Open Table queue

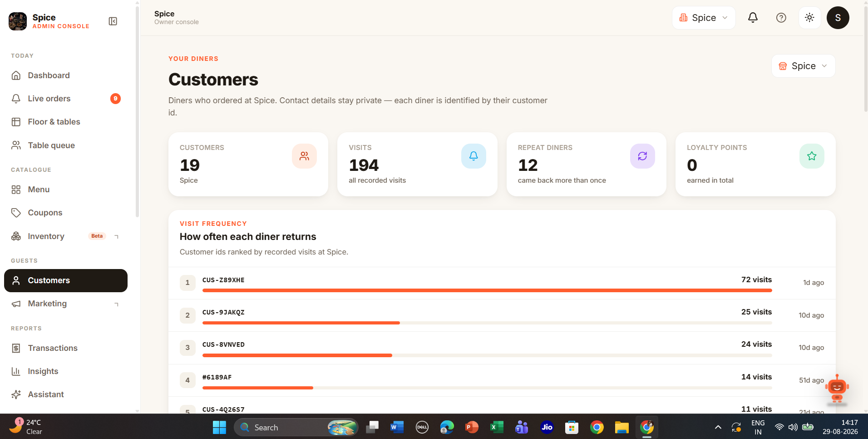pyautogui.click(x=66, y=145)
